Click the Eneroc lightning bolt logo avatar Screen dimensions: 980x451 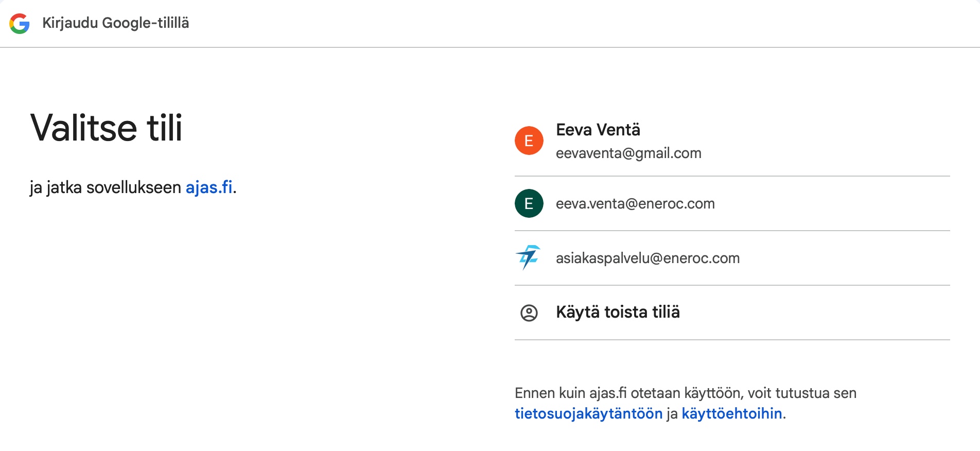click(529, 257)
